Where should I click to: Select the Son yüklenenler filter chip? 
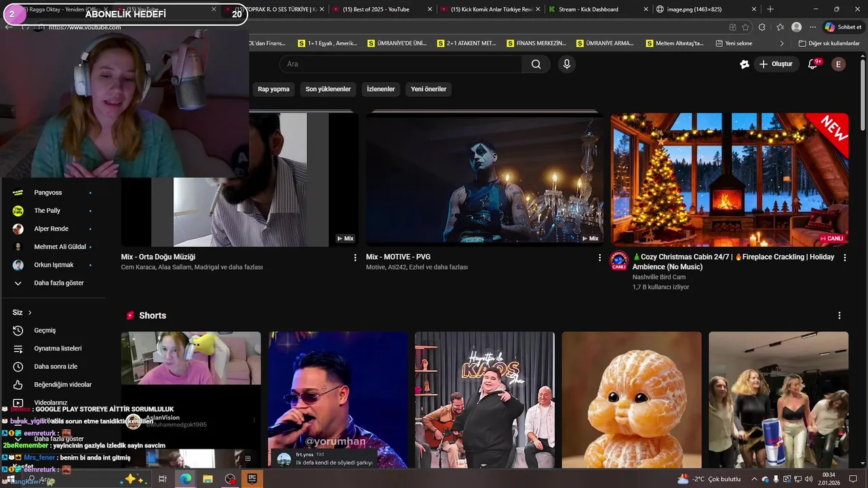point(328,89)
